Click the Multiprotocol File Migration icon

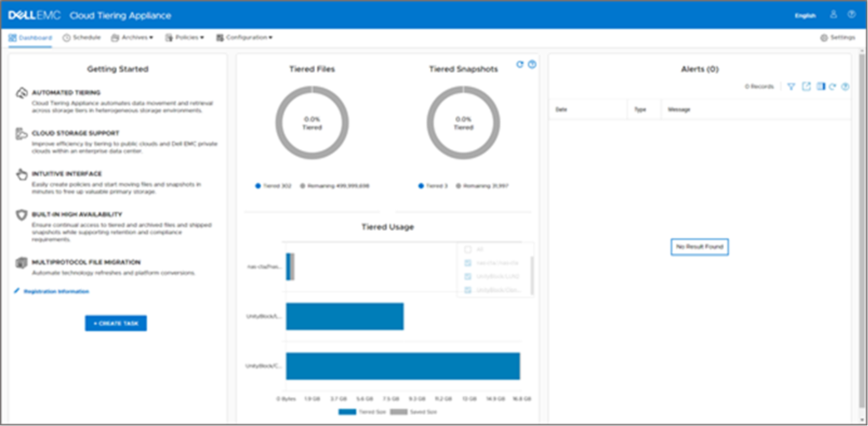click(x=21, y=263)
